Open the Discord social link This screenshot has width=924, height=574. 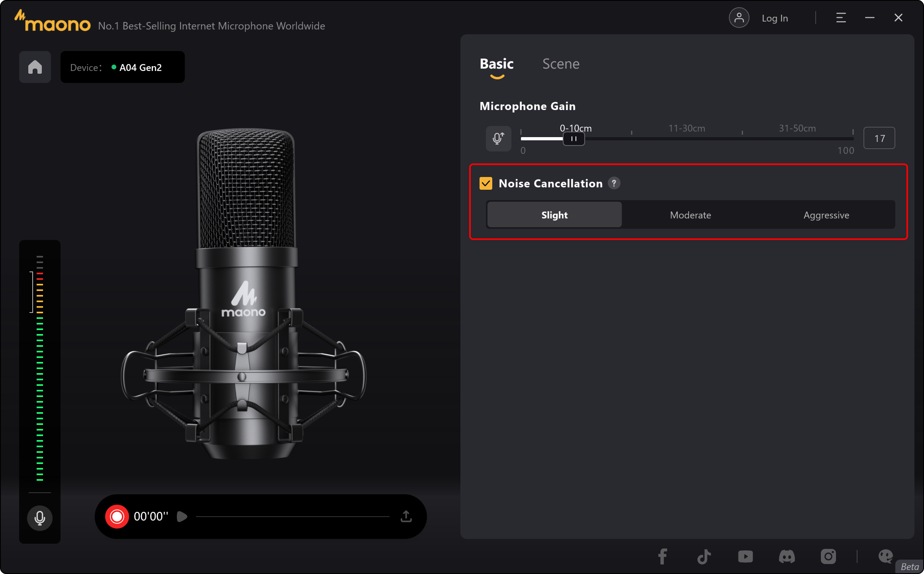(x=787, y=556)
